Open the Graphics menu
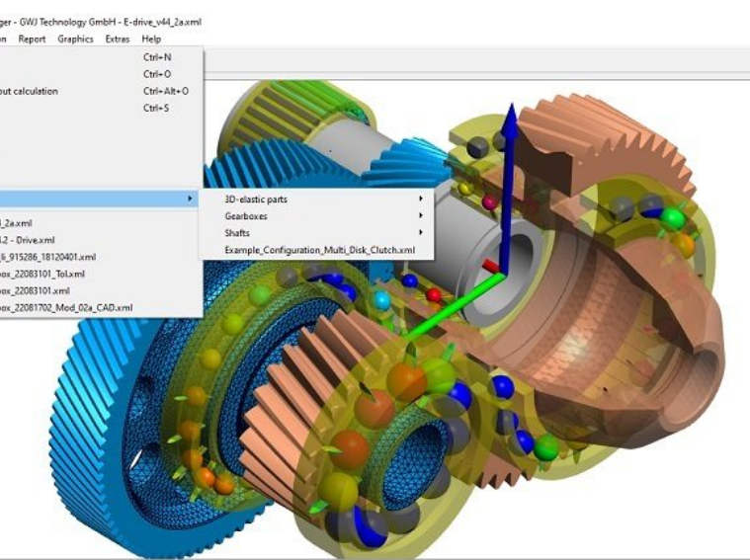Viewport: 750px width, 560px height. (75, 39)
